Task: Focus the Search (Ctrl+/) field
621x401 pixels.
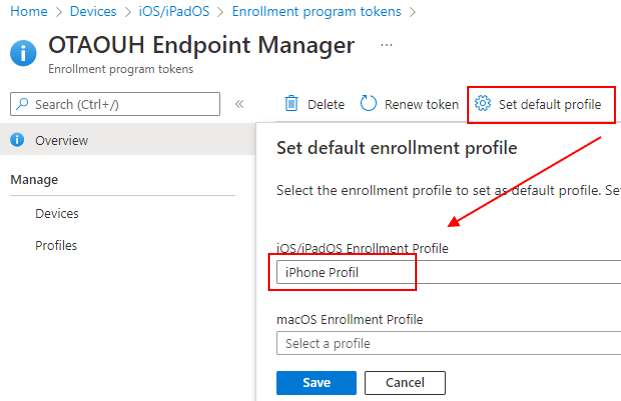Action: pyautogui.click(x=115, y=104)
